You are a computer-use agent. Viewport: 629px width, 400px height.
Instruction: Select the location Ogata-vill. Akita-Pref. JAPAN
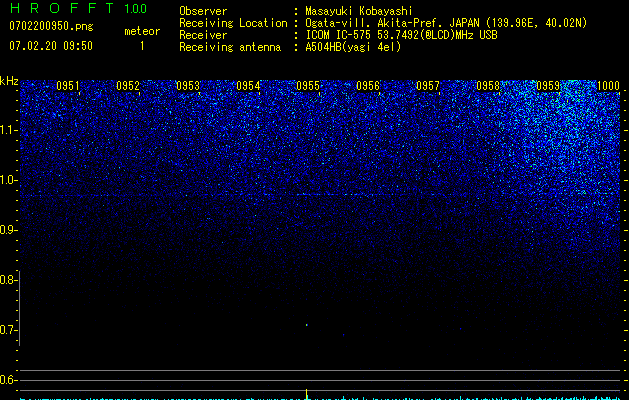point(393,23)
